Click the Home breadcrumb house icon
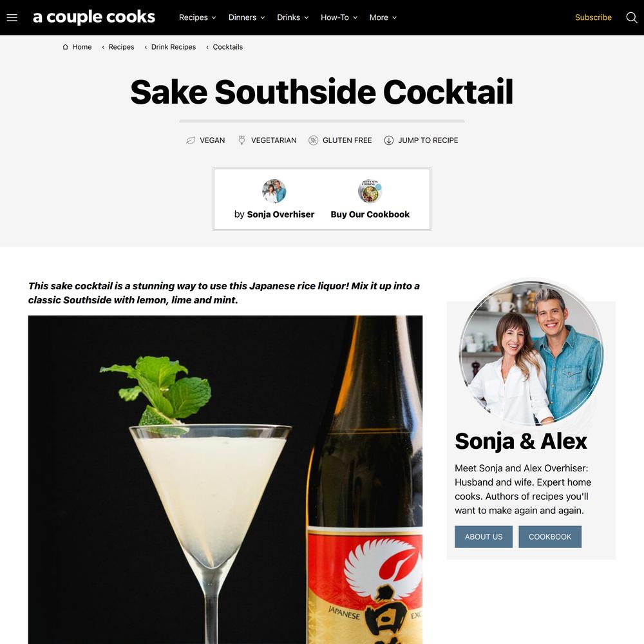The image size is (644, 644). click(65, 47)
